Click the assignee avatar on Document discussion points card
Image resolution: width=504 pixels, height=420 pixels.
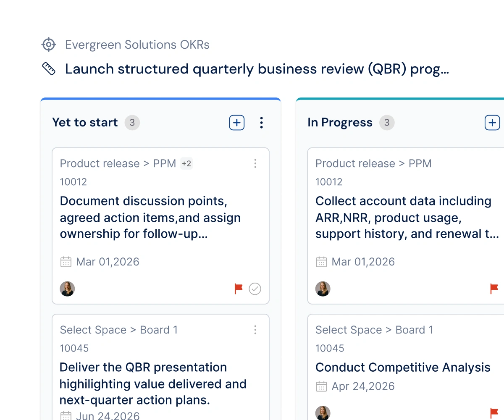67,289
